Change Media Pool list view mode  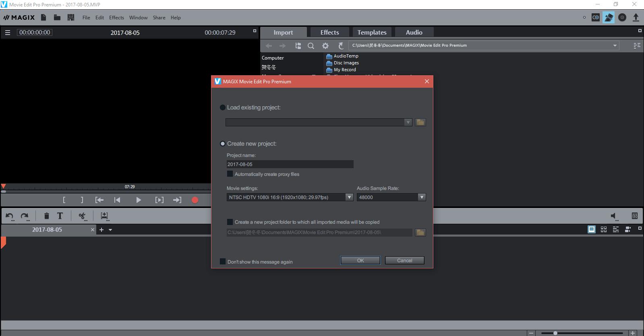[x=637, y=46]
